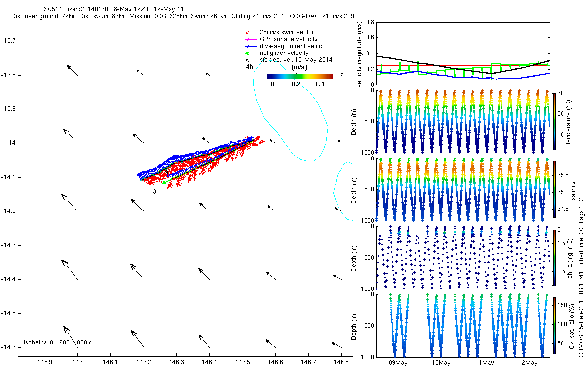Click the '09May' date tick
Image resolution: width=588 pixels, height=368 pixels.
[398, 363]
